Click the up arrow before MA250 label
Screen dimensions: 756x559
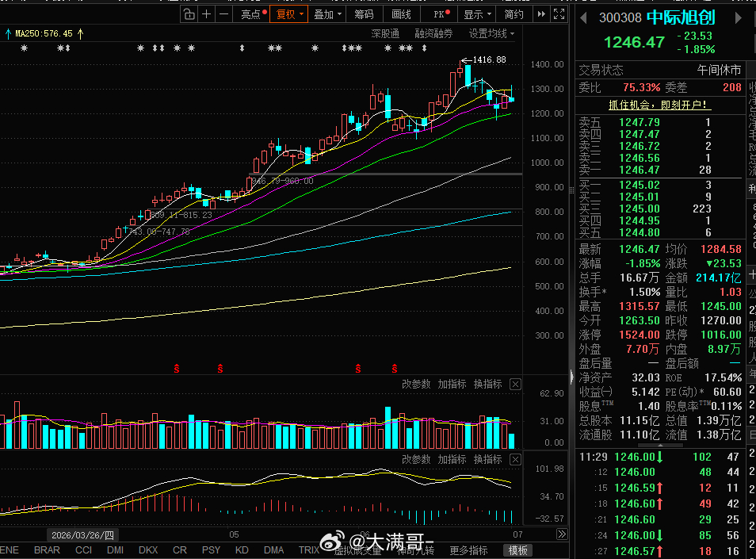coord(8,34)
